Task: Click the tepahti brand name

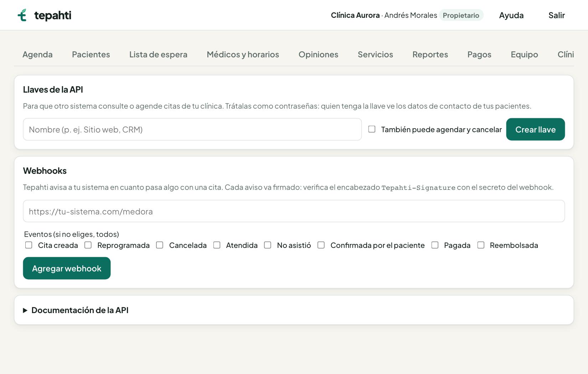Action: point(53,15)
